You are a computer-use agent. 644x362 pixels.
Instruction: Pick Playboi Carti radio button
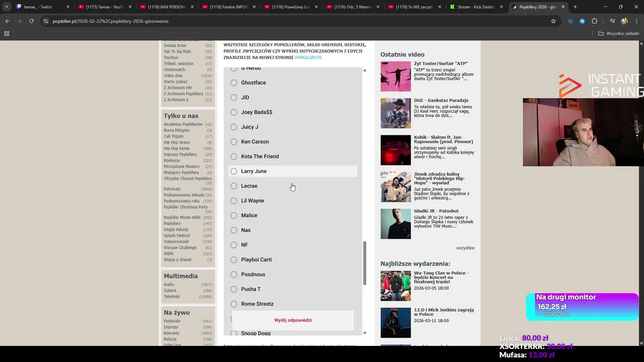233,260
